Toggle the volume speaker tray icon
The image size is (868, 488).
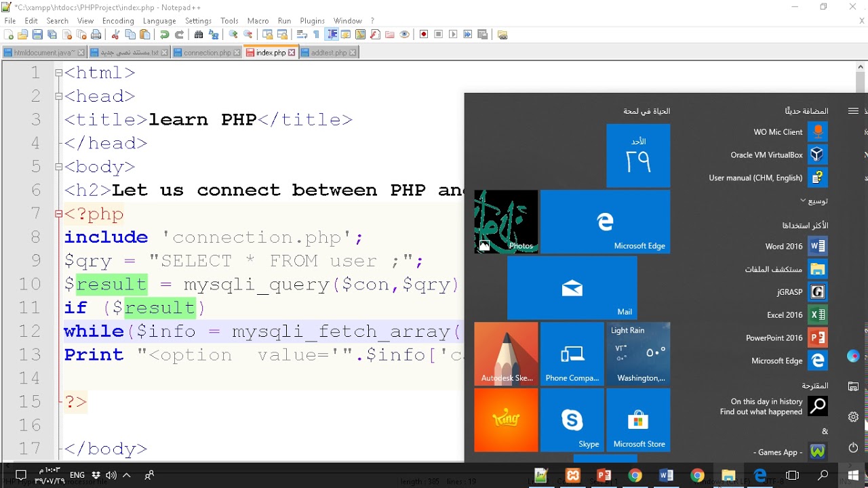(111, 475)
